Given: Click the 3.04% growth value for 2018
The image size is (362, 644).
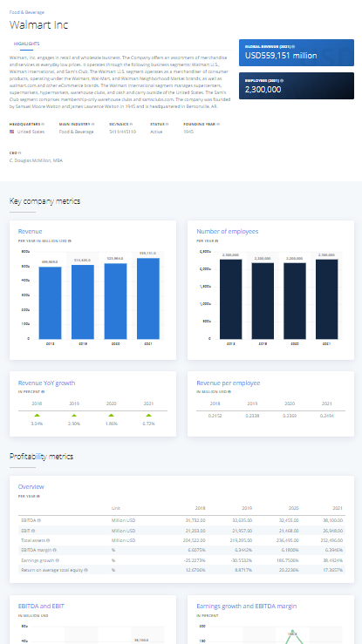Looking at the screenshot, I should coord(37,424).
